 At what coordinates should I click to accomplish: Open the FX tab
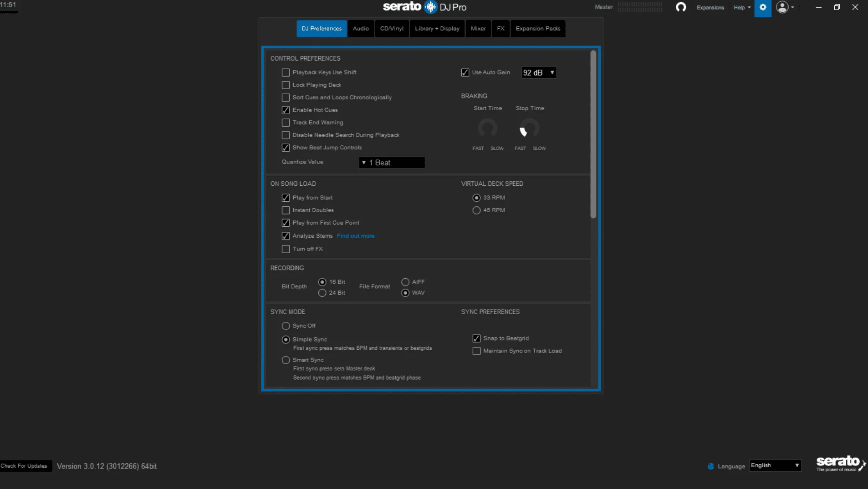click(500, 29)
